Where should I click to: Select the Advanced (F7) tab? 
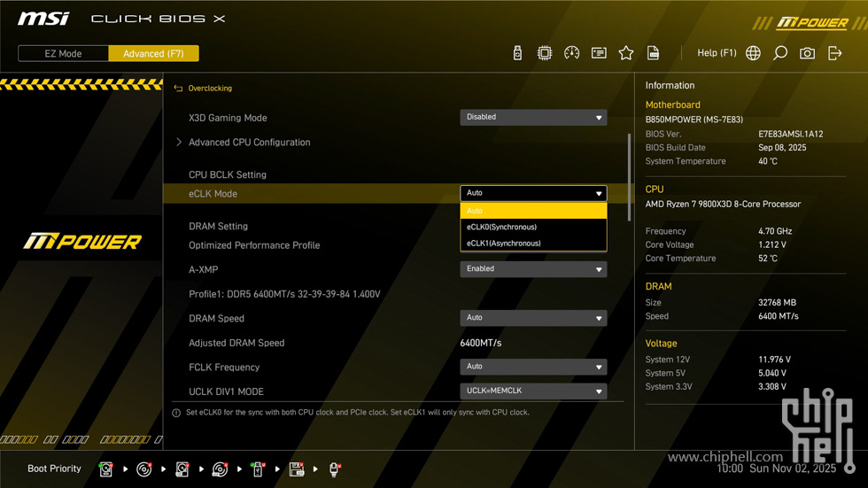[x=153, y=53]
